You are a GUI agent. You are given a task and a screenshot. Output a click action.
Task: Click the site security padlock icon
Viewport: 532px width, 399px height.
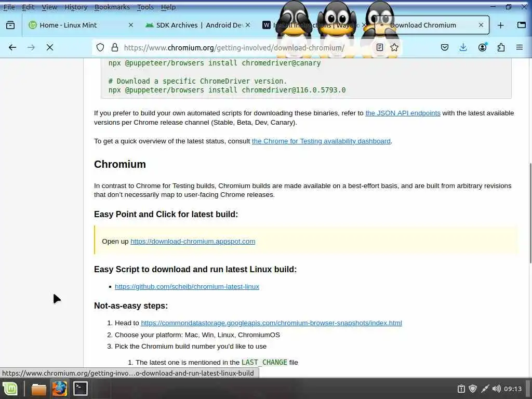pos(115,47)
